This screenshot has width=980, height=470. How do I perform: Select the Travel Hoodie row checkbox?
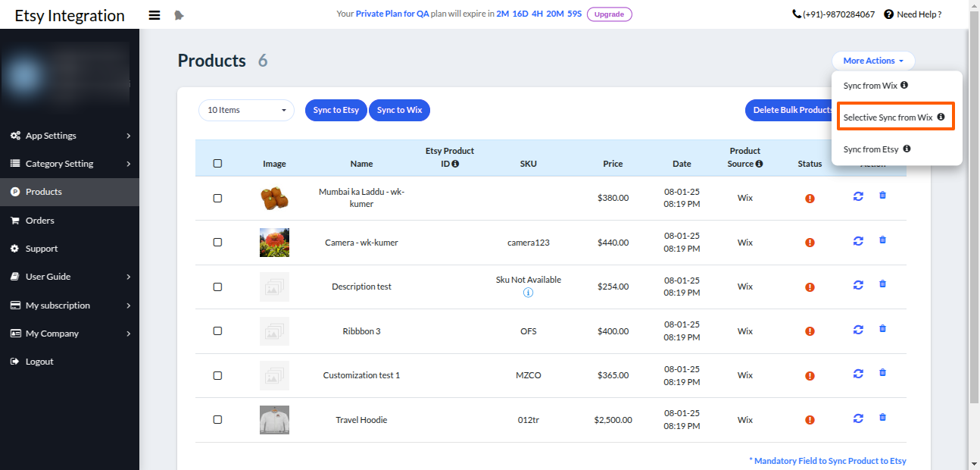217,419
